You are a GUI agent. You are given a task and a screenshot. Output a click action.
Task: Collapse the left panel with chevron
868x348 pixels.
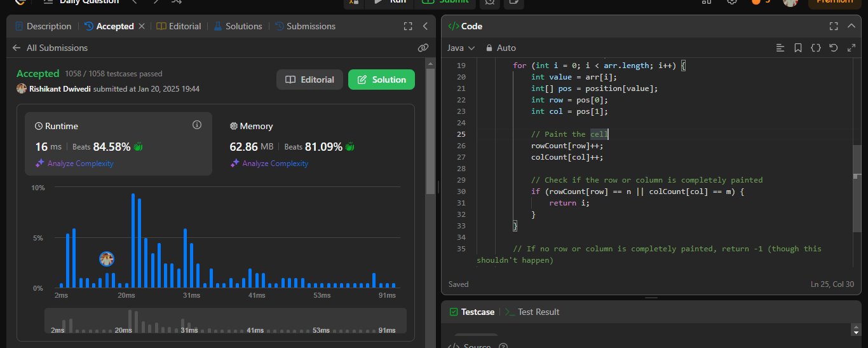click(x=425, y=26)
